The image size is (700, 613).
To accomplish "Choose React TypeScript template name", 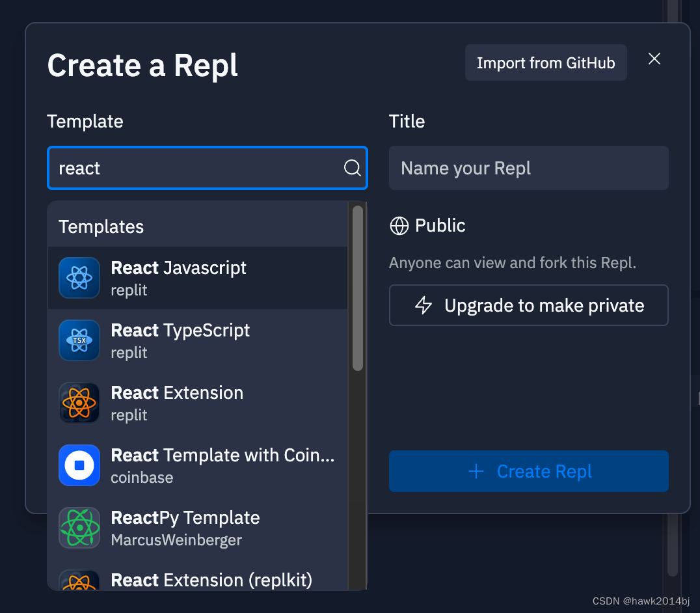I will tap(180, 331).
